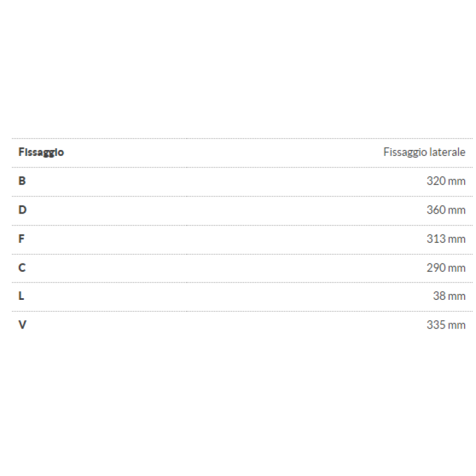Click the Fissaggio row label
The height and width of the screenshot is (476, 476).
coord(41,152)
